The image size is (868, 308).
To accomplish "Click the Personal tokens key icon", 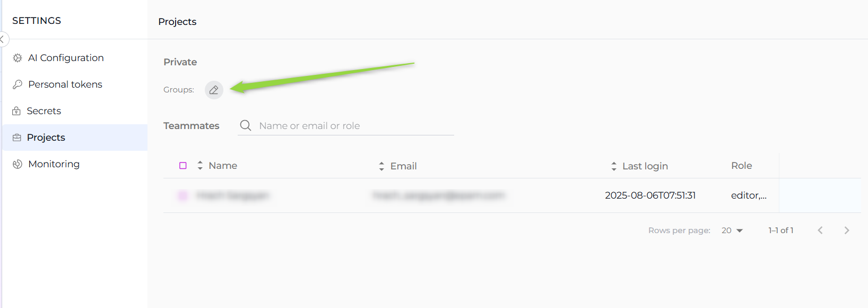I will pos(18,84).
